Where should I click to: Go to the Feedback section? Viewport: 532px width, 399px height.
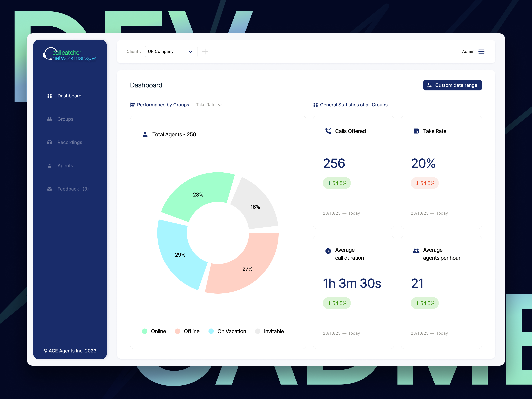[x=68, y=189]
